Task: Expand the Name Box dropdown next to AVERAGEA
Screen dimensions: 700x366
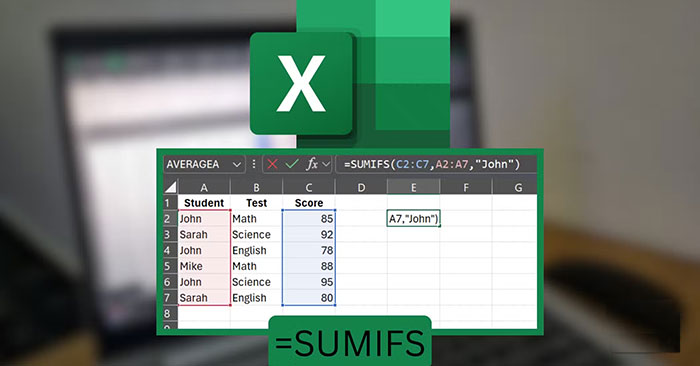Action: pos(237,165)
